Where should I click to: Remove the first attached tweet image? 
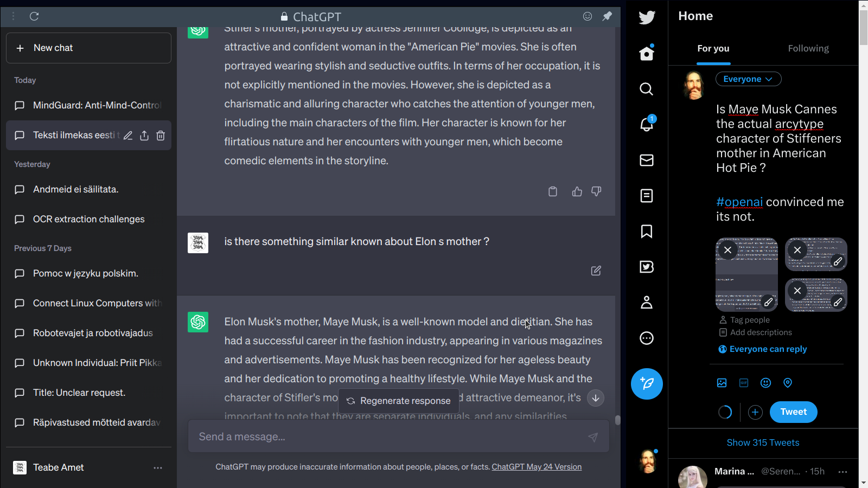pos(727,250)
